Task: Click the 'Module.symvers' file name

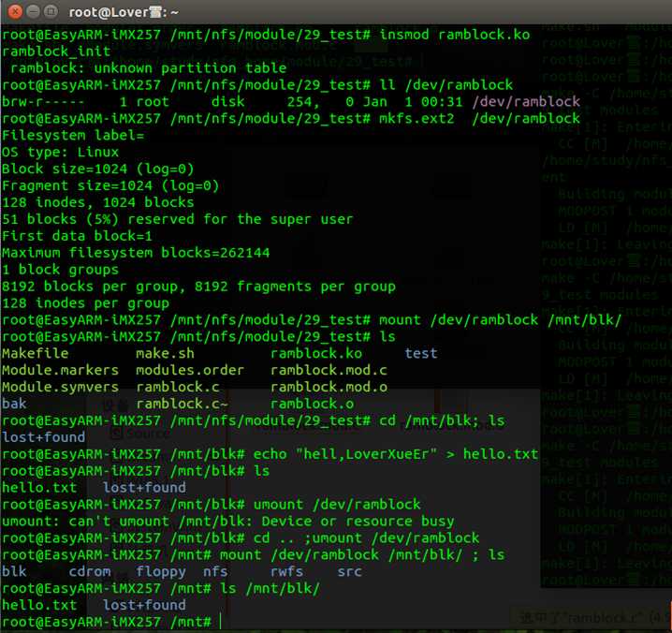Action: click(61, 387)
